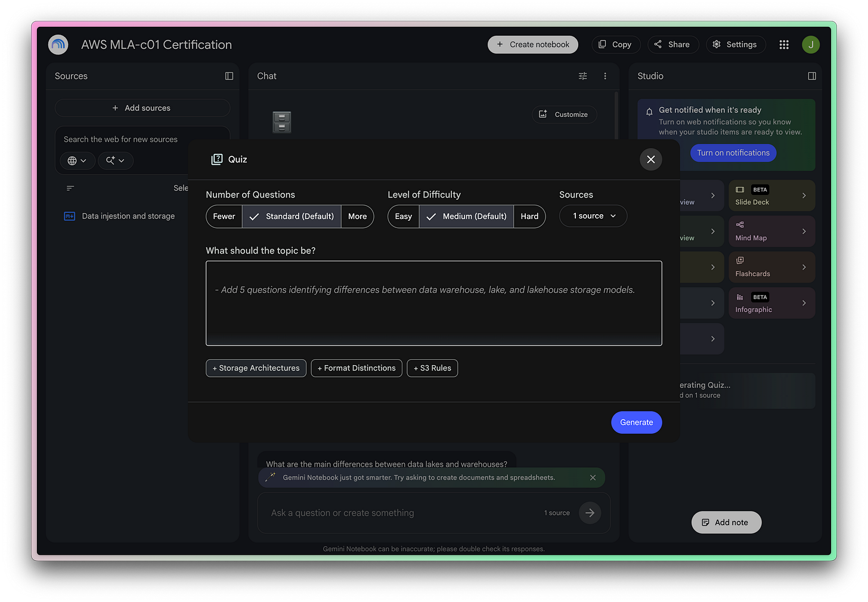Focus the quiz topic text box

[434, 303]
